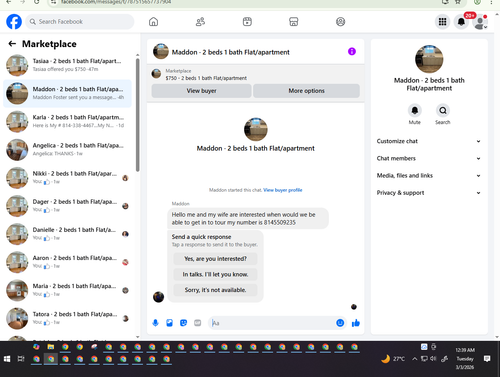500x377 pixels.
Task: Expand Media, files and links section
Action: pos(429,175)
